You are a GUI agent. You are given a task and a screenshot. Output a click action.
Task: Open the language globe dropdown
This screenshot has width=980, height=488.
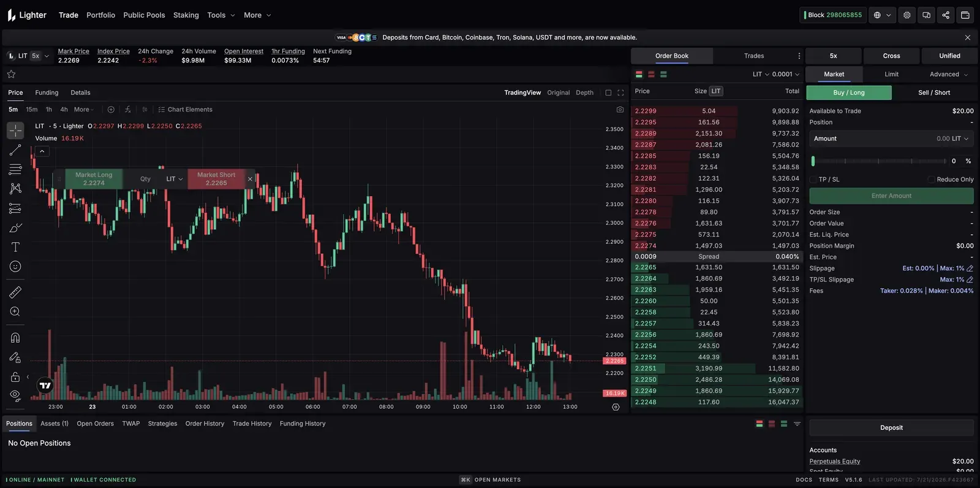point(882,15)
